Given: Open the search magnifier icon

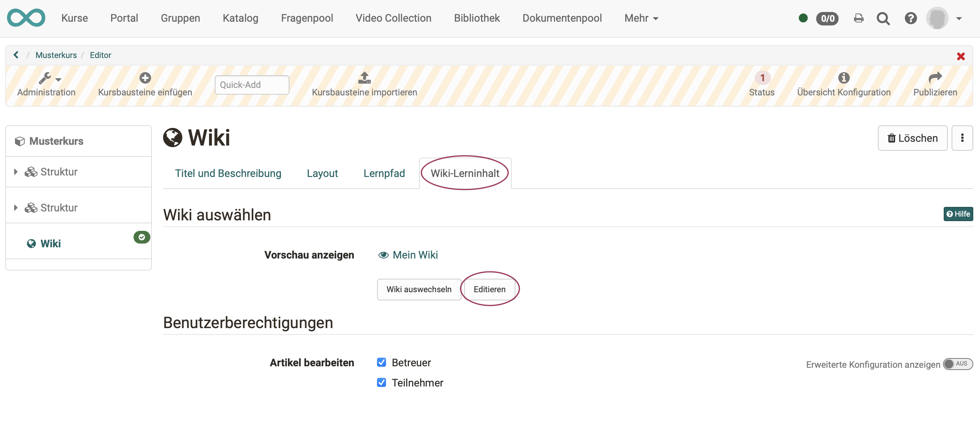Looking at the screenshot, I should pyautogui.click(x=883, y=18).
